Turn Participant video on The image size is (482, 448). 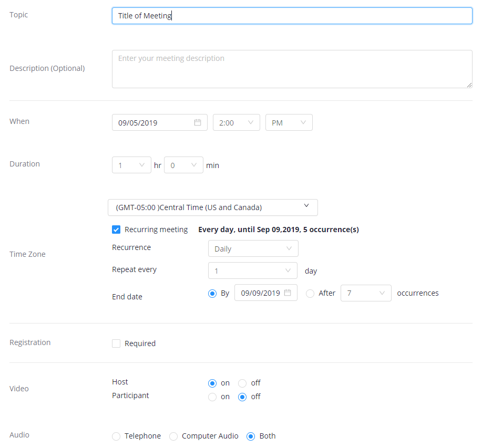212,397
